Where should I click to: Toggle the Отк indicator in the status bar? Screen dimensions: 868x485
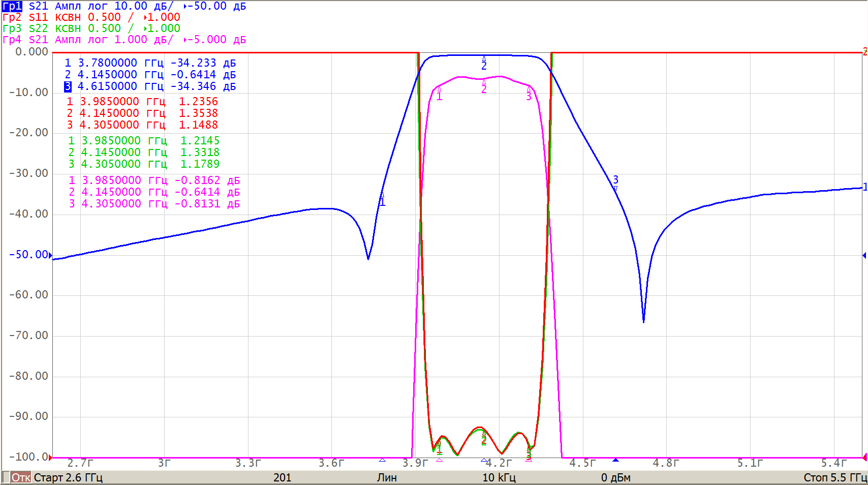click(20, 477)
